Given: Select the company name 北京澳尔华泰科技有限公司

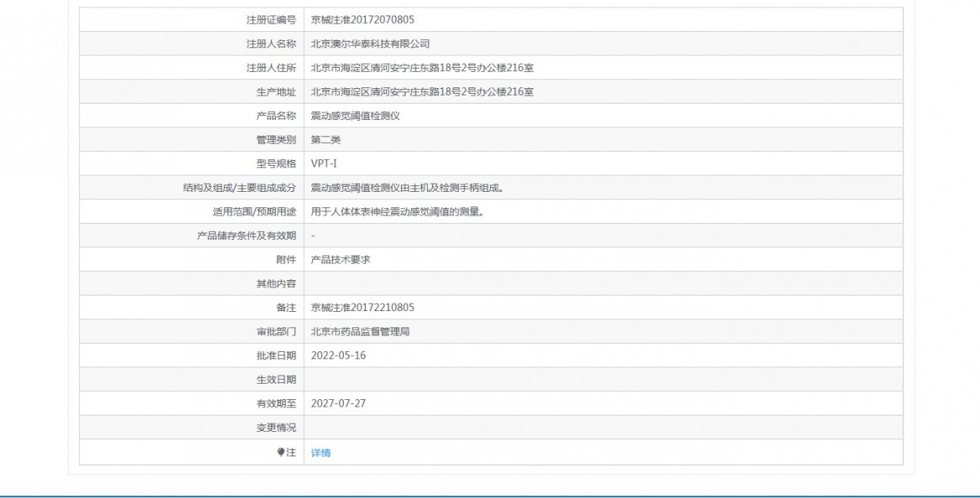Looking at the screenshot, I should coord(370,43).
